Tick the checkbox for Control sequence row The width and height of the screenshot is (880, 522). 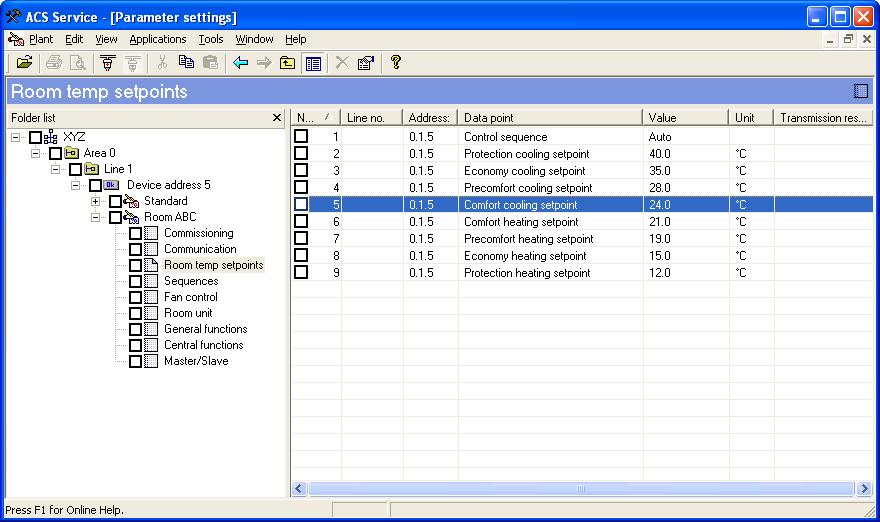coord(301,136)
